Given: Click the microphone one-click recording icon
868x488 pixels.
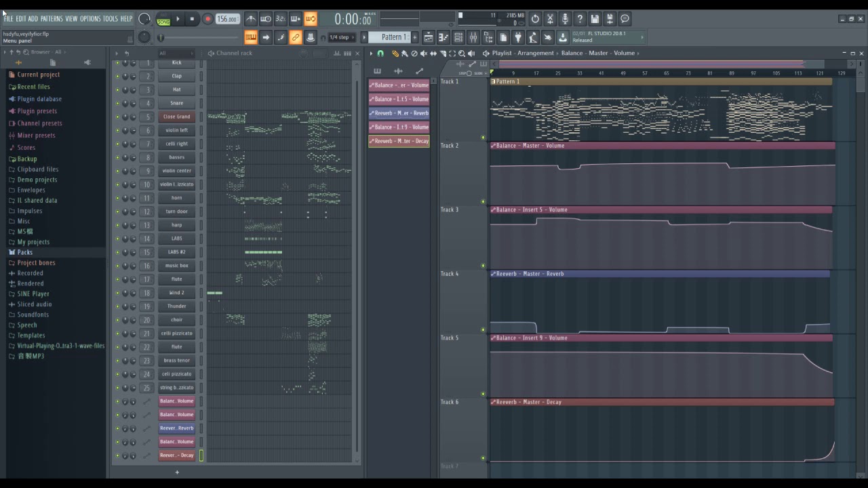Looking at the screenshot, I should tap(565, 19).
